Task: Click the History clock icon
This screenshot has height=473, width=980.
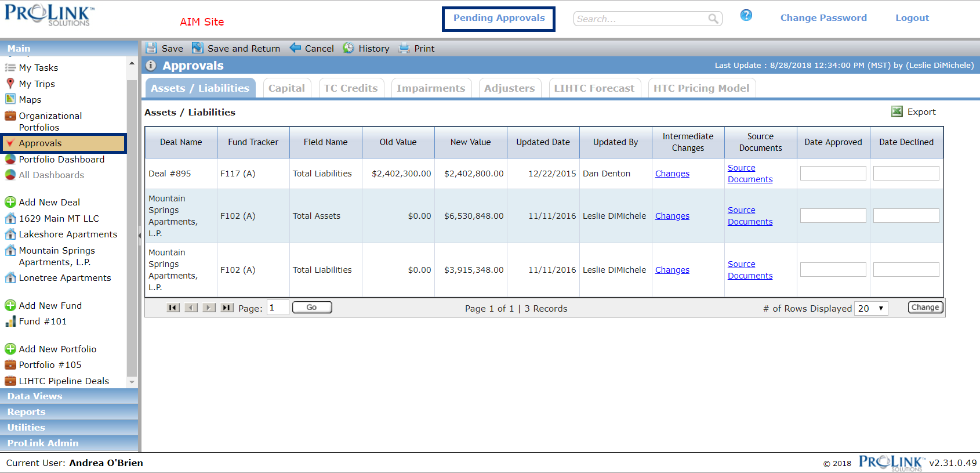Action: pyautogui.click(x=349, y=48)
